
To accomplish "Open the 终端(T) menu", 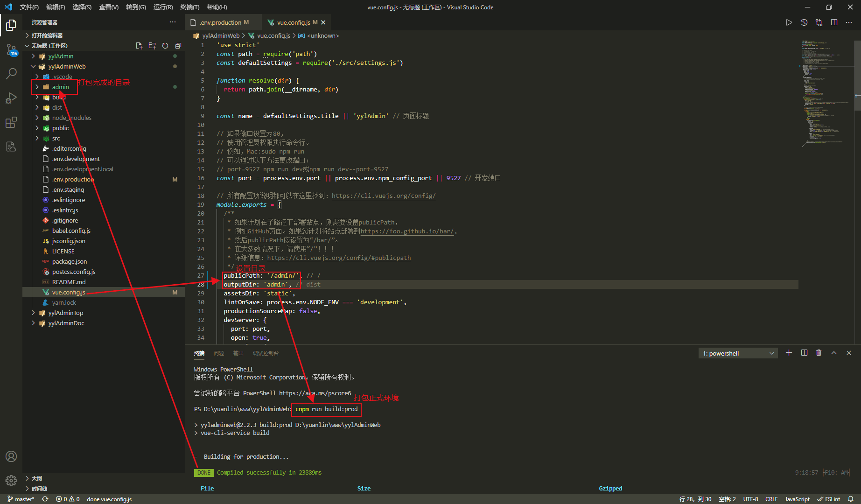I will click(x=190, y=7).
